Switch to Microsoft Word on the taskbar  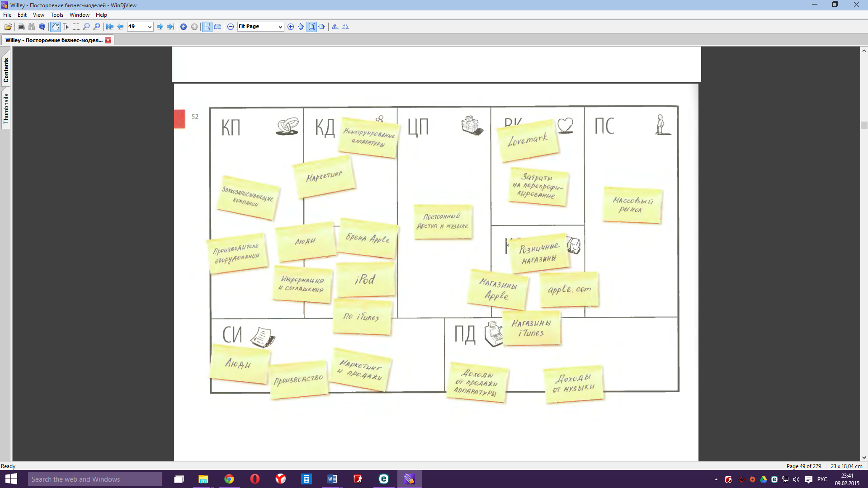(332, 479)
